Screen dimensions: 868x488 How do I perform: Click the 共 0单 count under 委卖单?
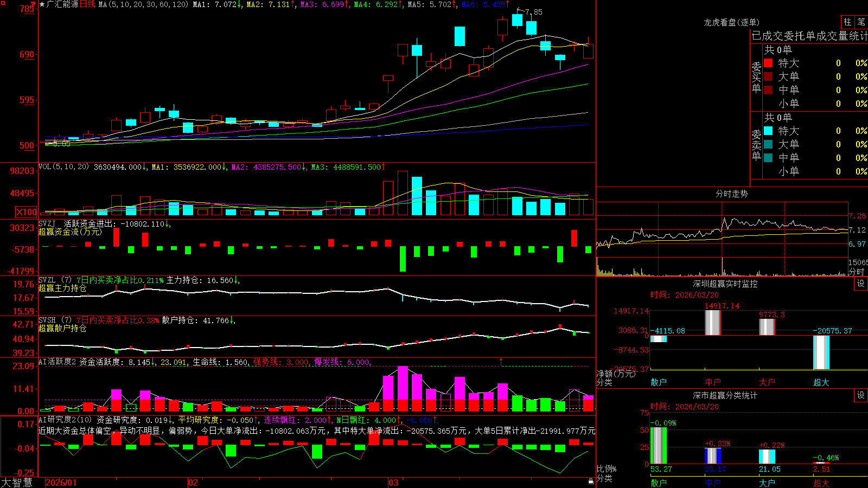(778, 117)
